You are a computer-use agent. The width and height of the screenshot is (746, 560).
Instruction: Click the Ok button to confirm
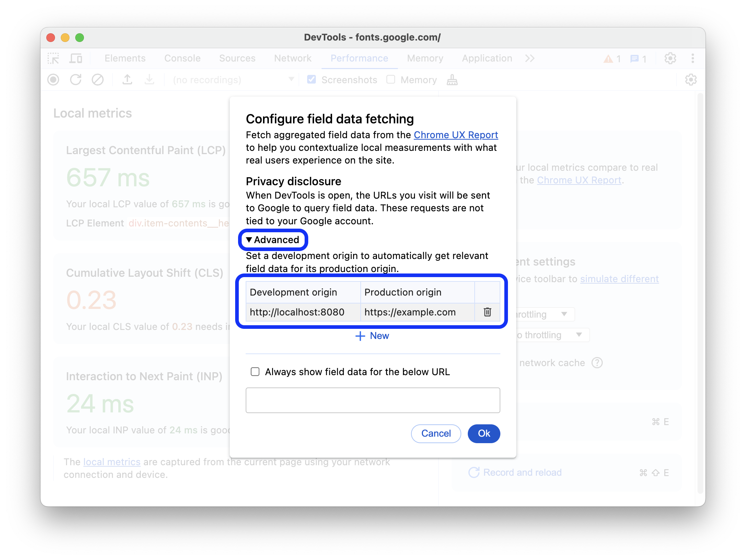[484, 433]
